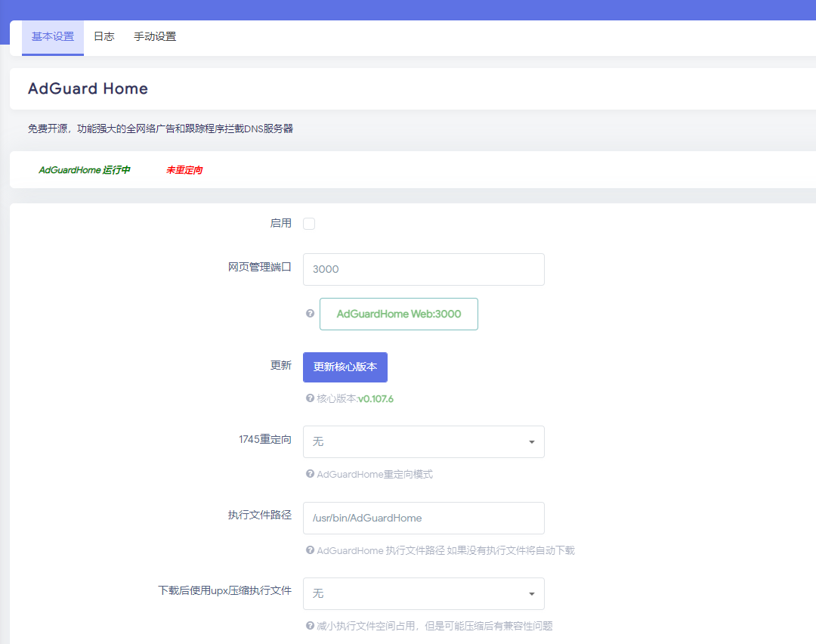
Task: Select 无 in the redirect mode dropdown
Action: click(x=423, y=441)
